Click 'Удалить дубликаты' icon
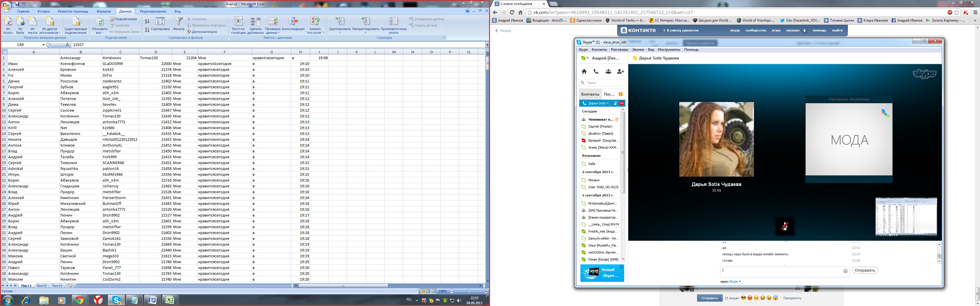 (255, 25)
